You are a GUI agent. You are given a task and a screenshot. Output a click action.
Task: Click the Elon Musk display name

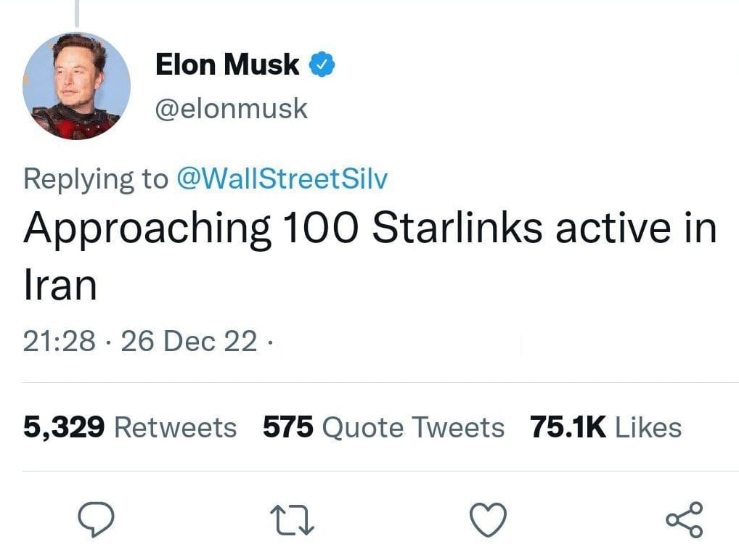tap(227, 65)
